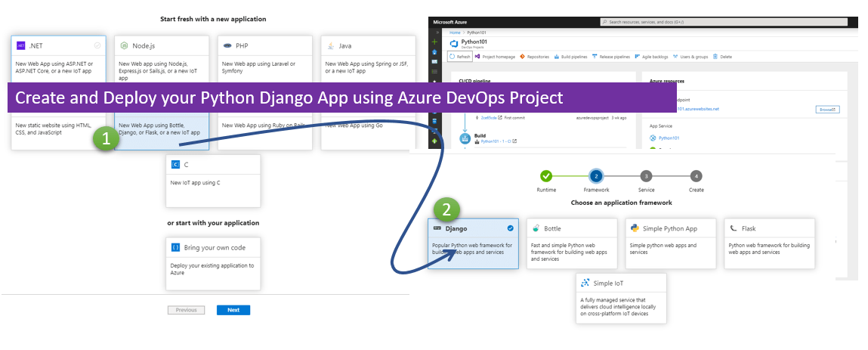868x350 pixels.
Task: Click the Browse button in Azure resources
Action: pos(828,109)
